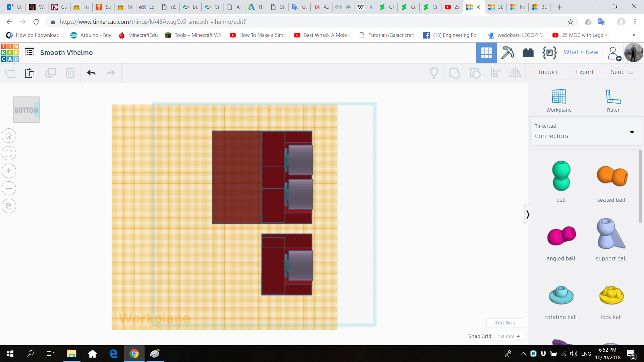Screen dimensions: 644x362
Task: Redo the last action
Action: [111, 73]
